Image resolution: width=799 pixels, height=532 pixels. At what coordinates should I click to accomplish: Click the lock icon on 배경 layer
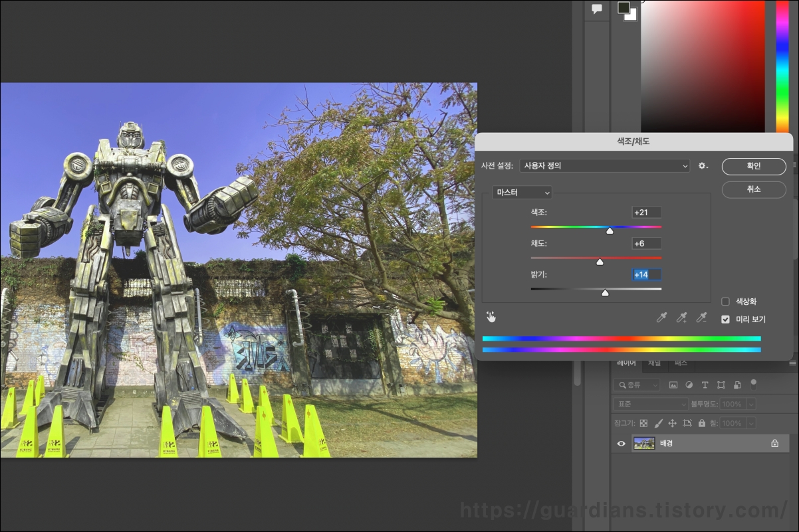[774, 443]
